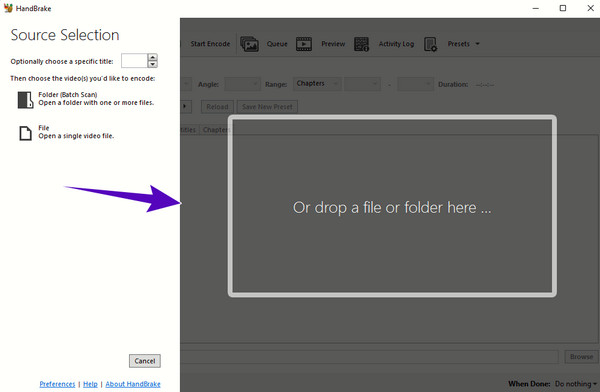Open the Activity Log icon
The height and width of the screenshot is (392, 600).
(361, 44)
